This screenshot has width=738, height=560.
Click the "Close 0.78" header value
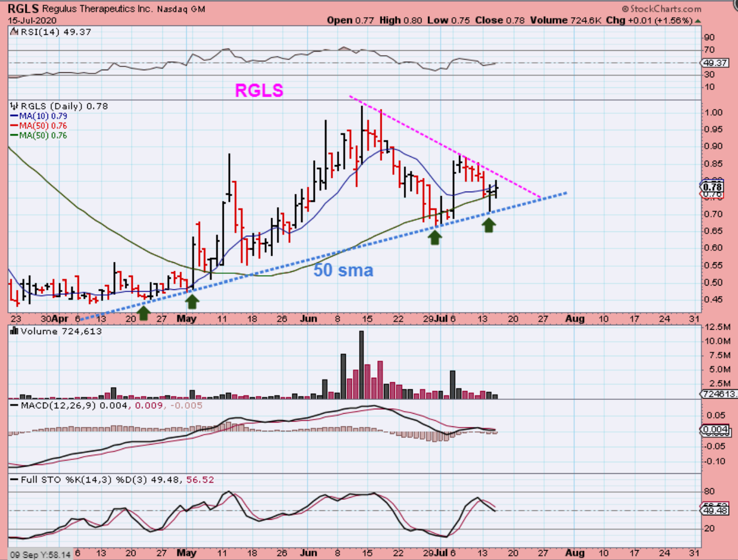pos(500,20)
